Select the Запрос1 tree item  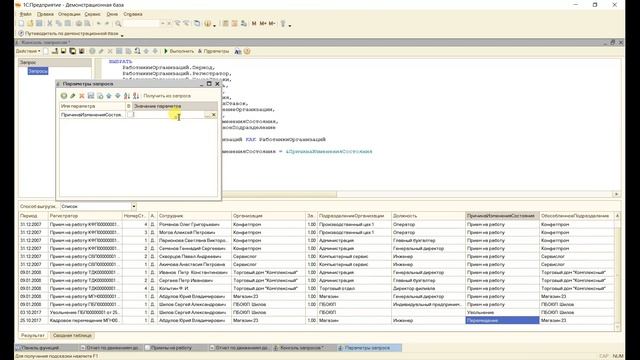click(38, 71)
